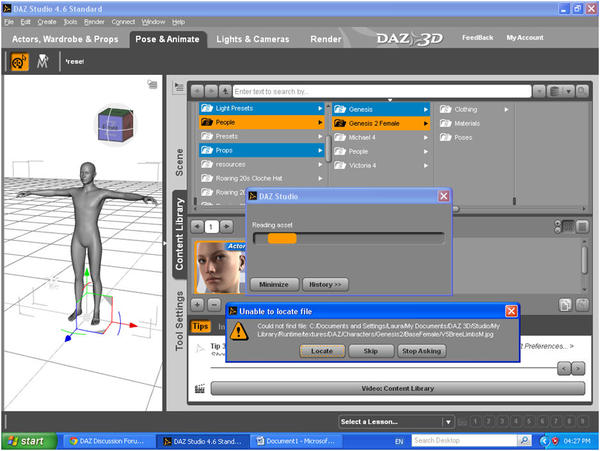Go to the next content page
This screenshot has width=600, height=451.
pyautogui.click(x=227, y=226)
